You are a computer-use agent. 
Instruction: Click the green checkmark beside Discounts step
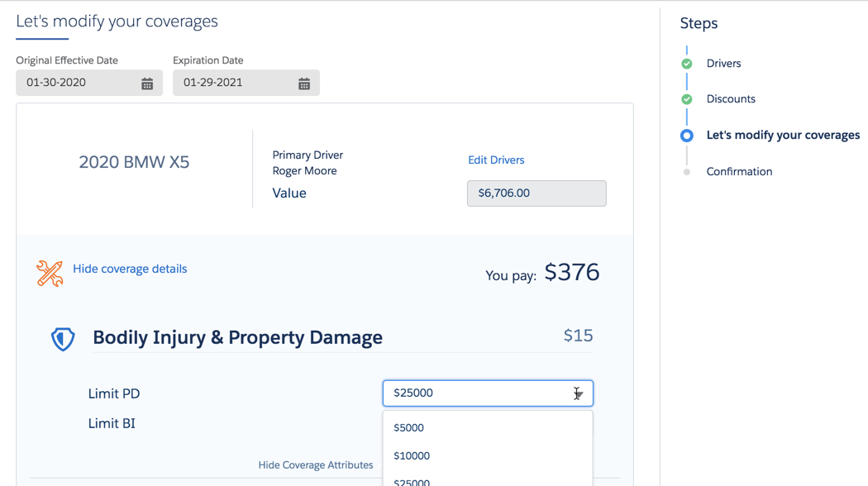pyautogui.click(x=686, y=99)
